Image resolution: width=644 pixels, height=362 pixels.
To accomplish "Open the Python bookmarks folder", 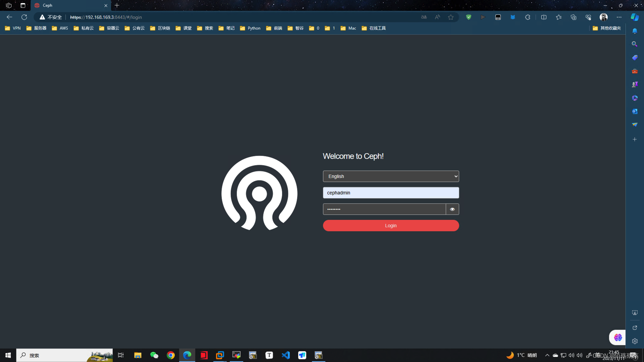I will (250, 28).
